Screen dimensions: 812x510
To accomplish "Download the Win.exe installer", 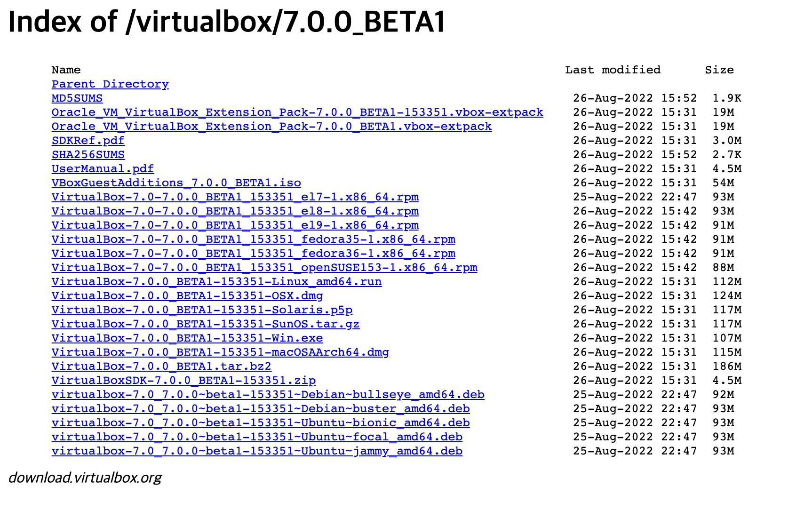I will [x=187, y=338].
